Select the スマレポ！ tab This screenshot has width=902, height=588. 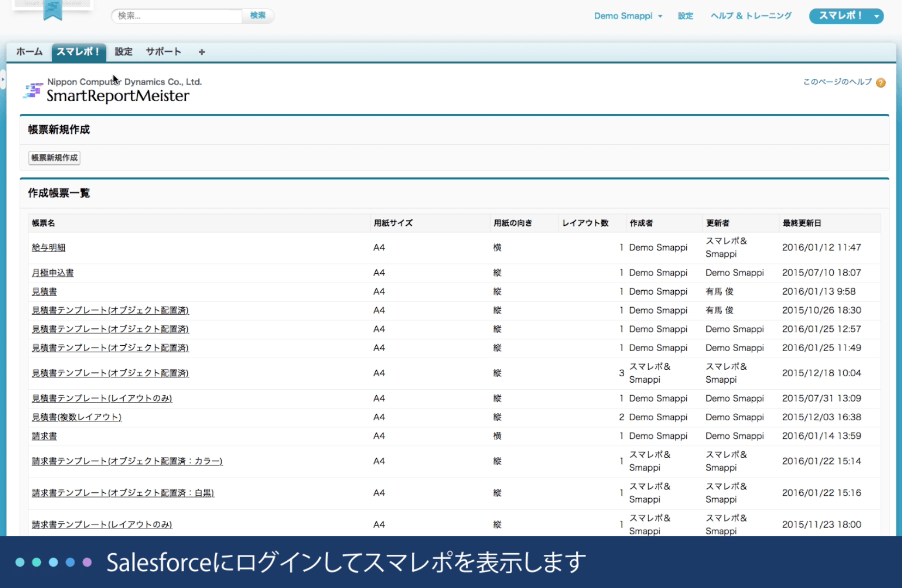(78, 52)
